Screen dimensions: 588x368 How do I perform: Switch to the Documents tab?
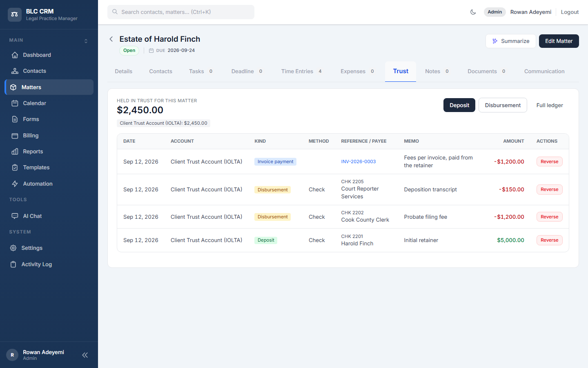[x=486, y=71]
